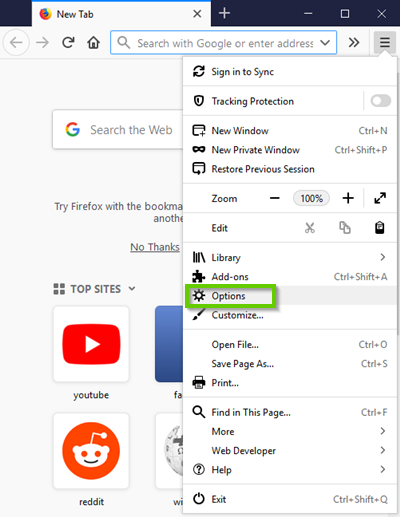Screen dimensions: 400x517
Task: Click the Library books icon
Action: 199,257
